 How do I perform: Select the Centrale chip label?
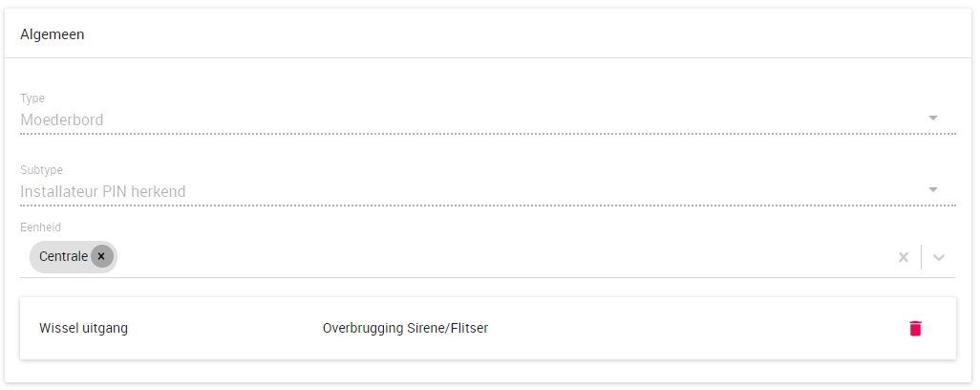[63, 256]
